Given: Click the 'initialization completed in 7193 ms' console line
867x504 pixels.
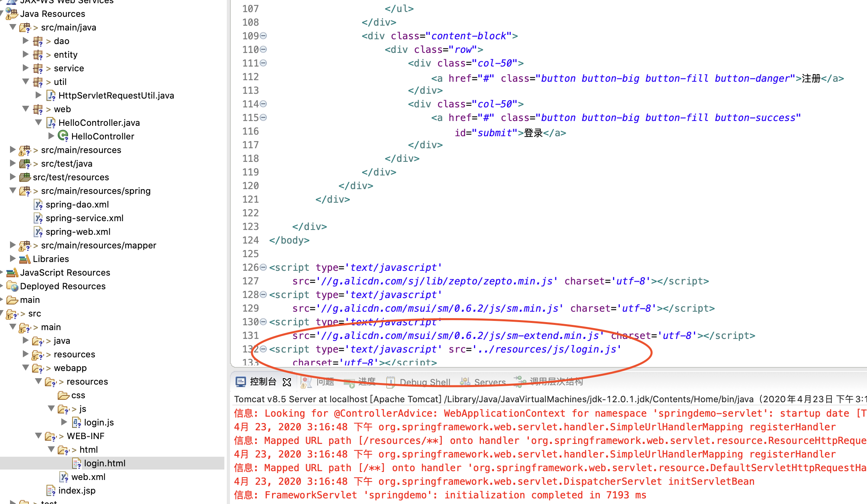Looking at the screenshot, I should click(x=440, y=495).
